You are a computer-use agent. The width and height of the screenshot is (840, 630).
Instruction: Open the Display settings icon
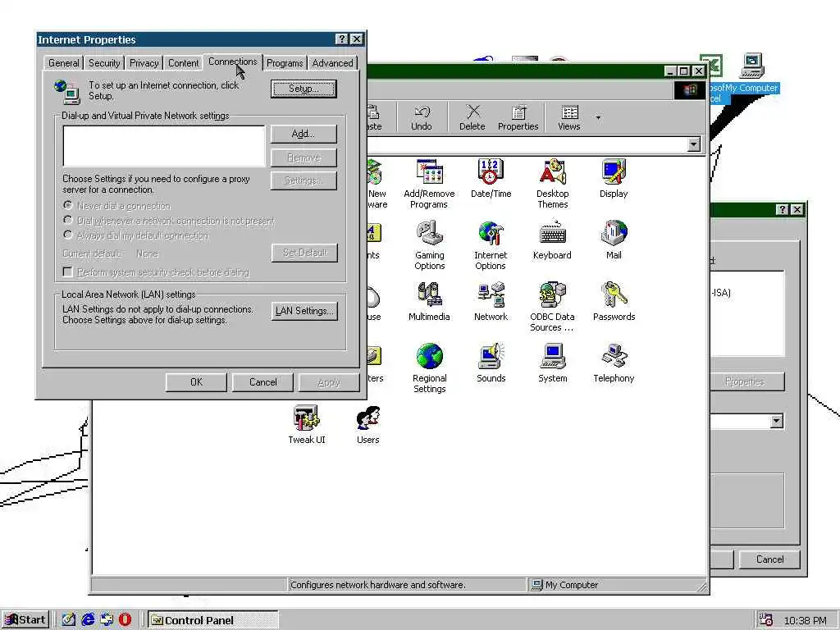tap(614, 178)
